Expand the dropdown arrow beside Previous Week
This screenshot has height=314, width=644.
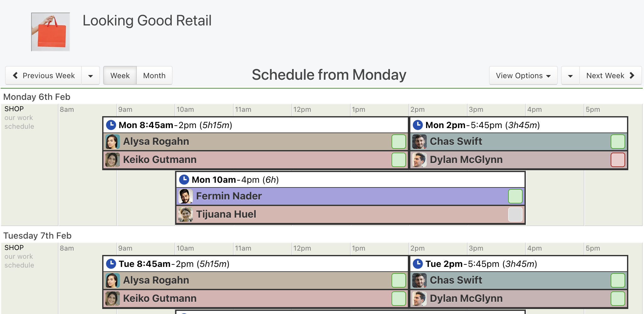coord(91,75)
